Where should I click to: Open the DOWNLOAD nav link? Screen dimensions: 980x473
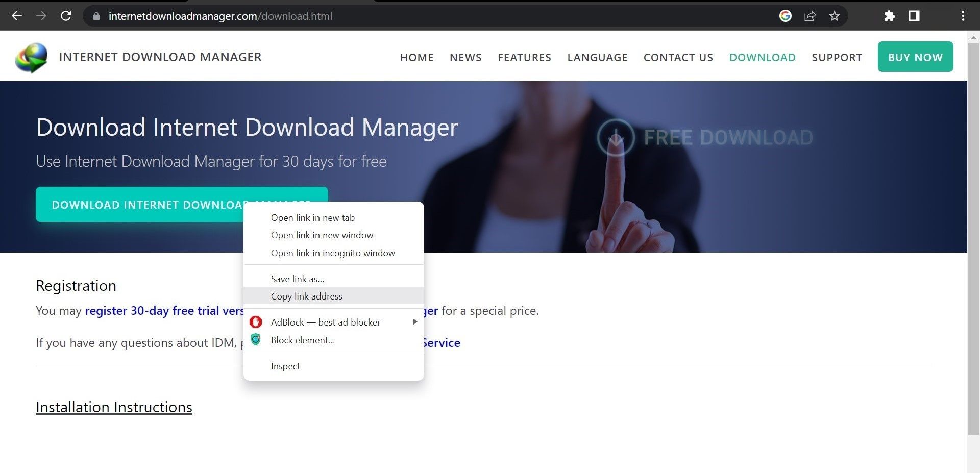(x=763, y=58)
